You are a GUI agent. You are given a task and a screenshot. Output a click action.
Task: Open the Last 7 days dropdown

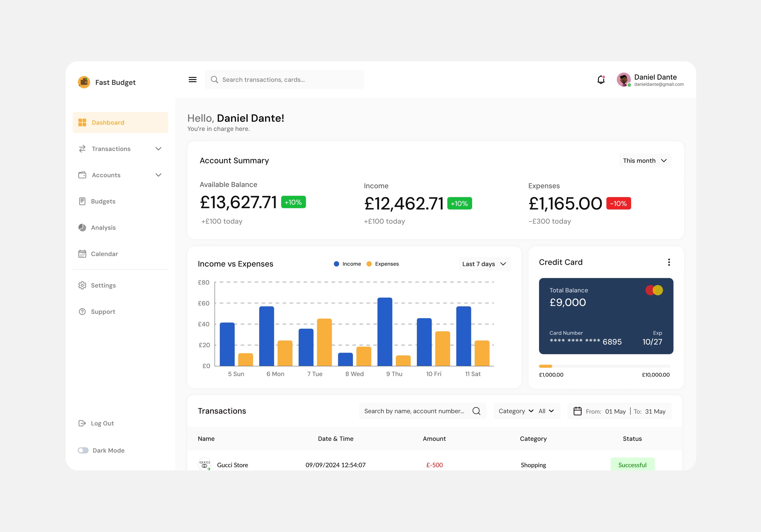tap(484, 264)
